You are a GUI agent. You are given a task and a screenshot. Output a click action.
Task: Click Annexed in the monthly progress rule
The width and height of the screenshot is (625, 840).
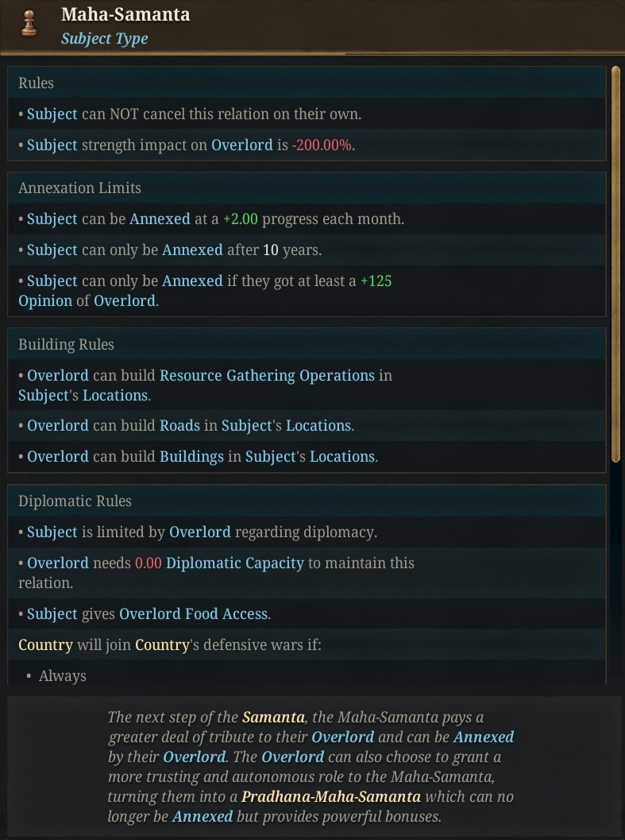coord(160,219)
